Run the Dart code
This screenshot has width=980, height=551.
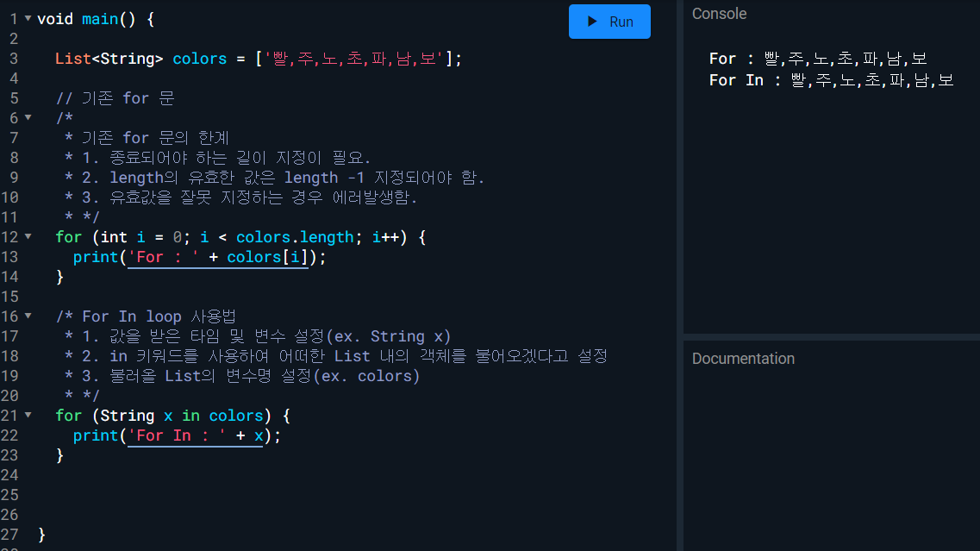609,22
